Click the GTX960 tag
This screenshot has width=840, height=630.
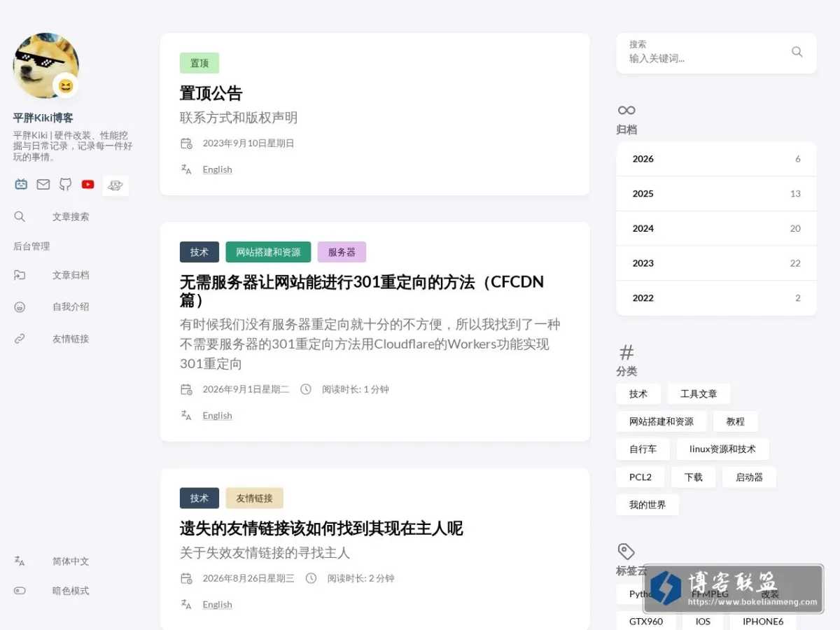(646, 621)
